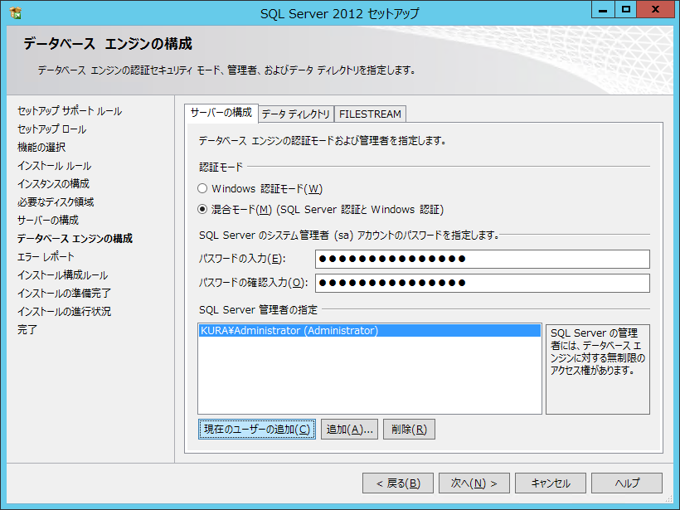680x510 pixels.
Task: Click インストール ルール step in sidebar
Action: click(x=54, y=166)
